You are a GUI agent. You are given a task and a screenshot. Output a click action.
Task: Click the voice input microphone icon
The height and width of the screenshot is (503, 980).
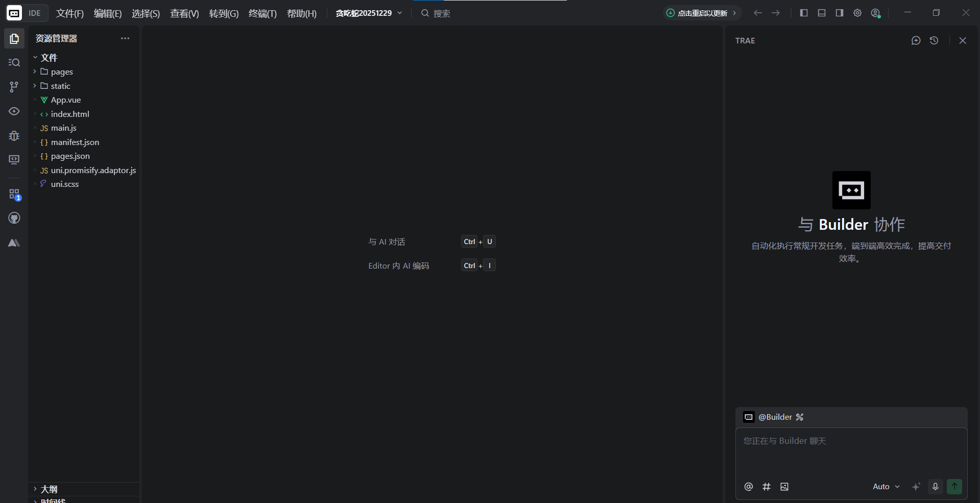[935, 487]
